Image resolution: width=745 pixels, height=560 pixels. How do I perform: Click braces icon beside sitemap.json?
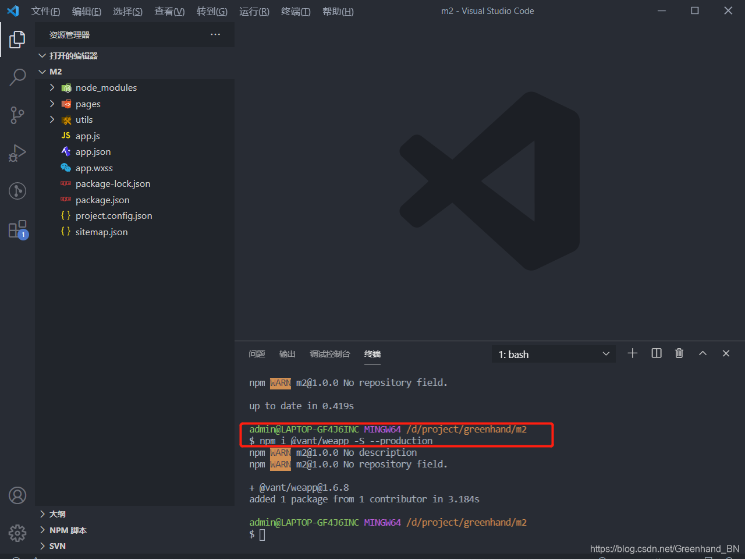66,232
